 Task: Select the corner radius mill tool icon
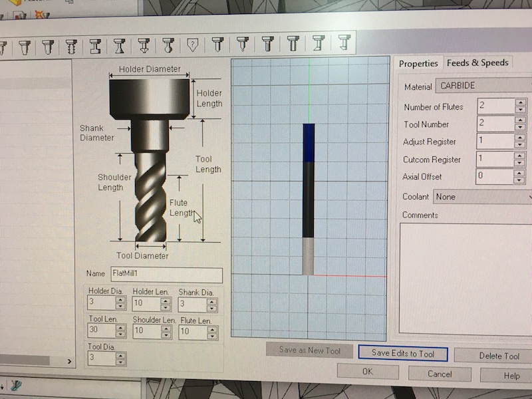[48, 47]
